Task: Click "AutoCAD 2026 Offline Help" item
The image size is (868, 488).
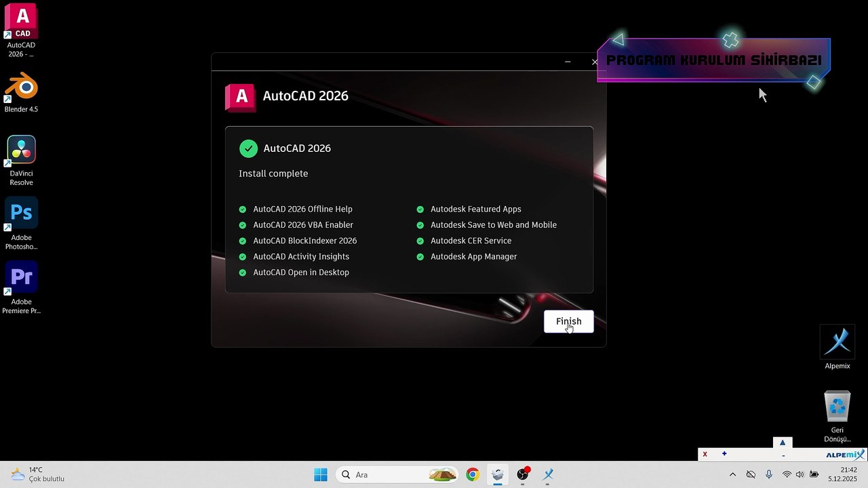Action: (302, 209)
